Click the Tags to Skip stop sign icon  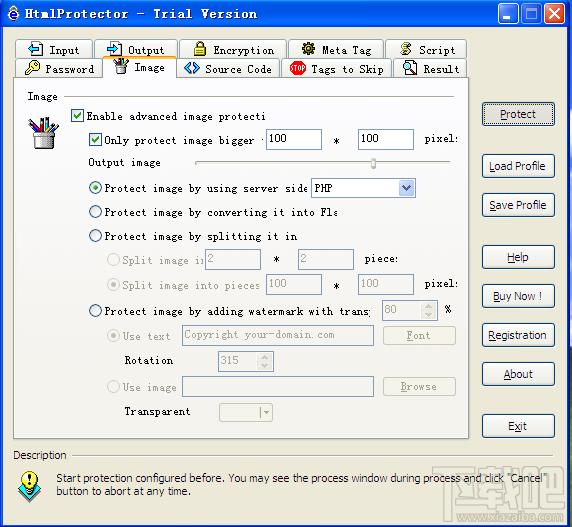pos(298,68)
